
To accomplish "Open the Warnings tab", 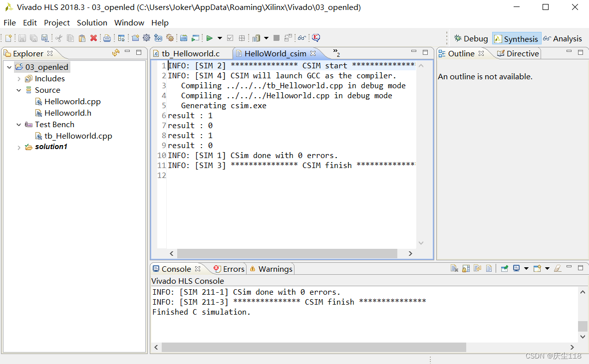I will [x=271, y=269].
